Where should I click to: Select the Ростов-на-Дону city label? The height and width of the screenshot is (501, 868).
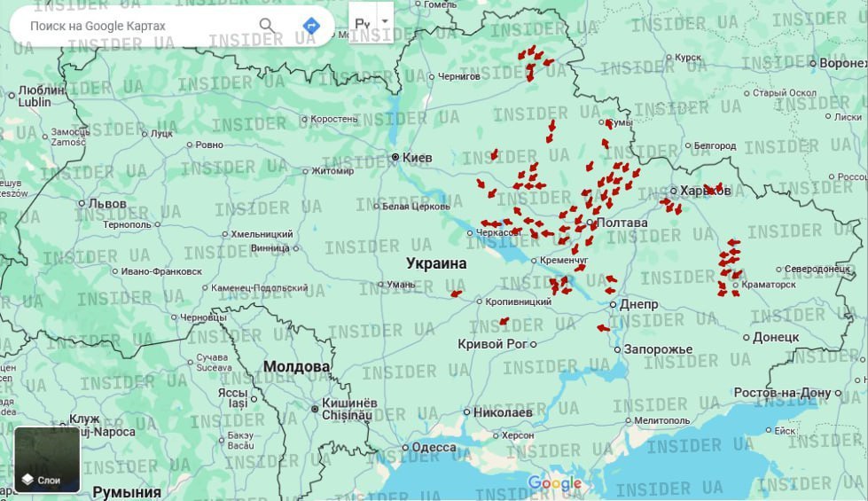pos(782,393)
